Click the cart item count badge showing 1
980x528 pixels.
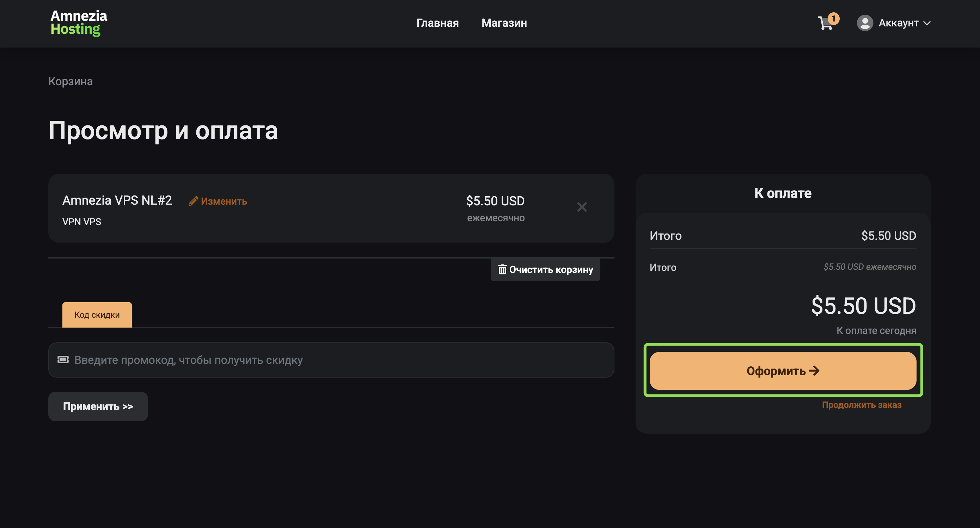pyautogui.click(x=833, y=19)
